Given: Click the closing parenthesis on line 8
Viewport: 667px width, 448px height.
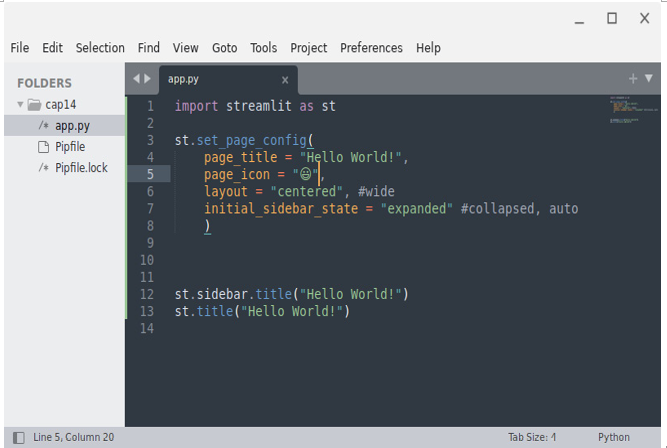Looking at the screenshot, I should [207, 226].
